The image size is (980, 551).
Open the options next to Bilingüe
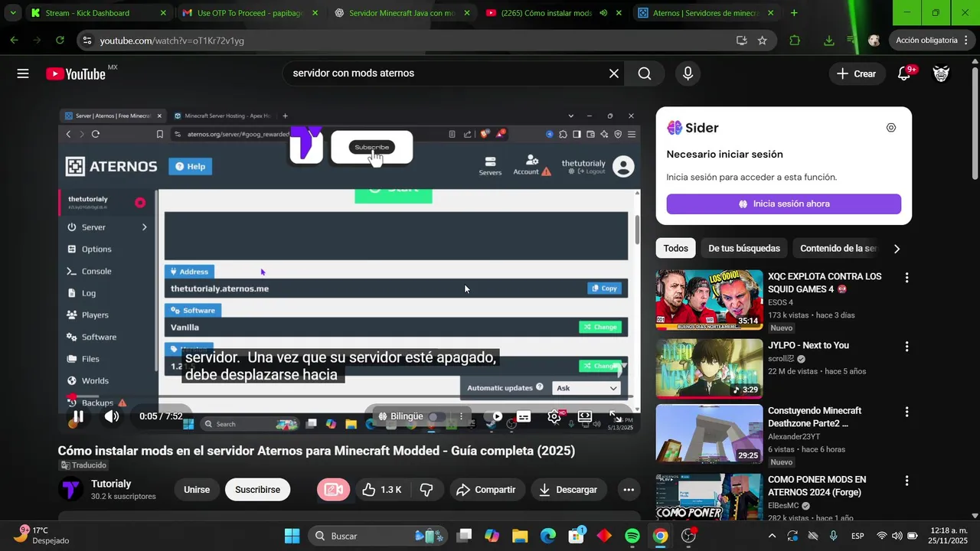click(x=461, y=416)
